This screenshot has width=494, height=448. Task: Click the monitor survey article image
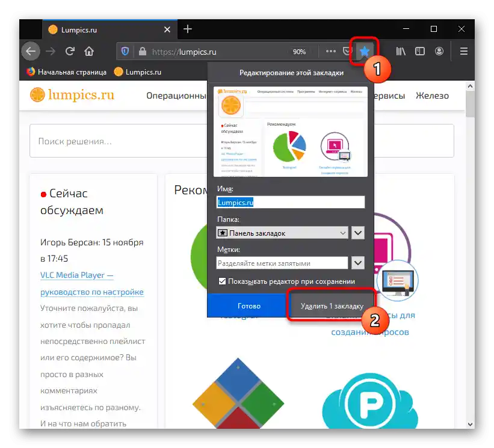[x=397, y=280]
